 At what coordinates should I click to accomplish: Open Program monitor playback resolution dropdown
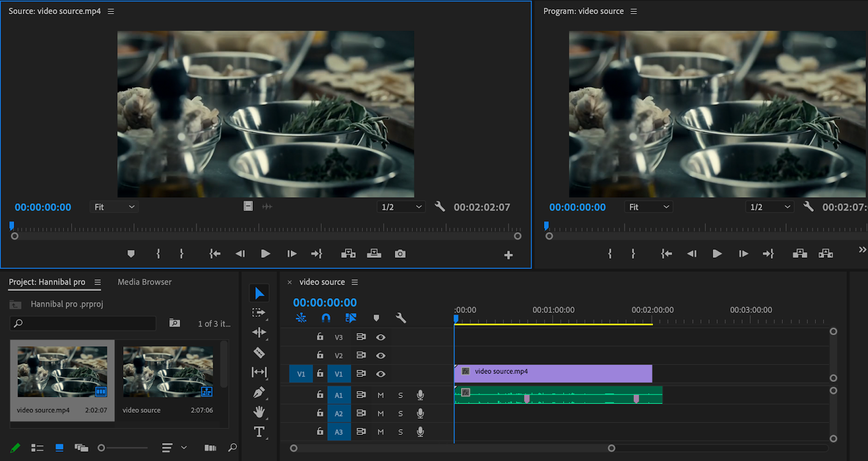pyautogui.click(x=770, y=207)
